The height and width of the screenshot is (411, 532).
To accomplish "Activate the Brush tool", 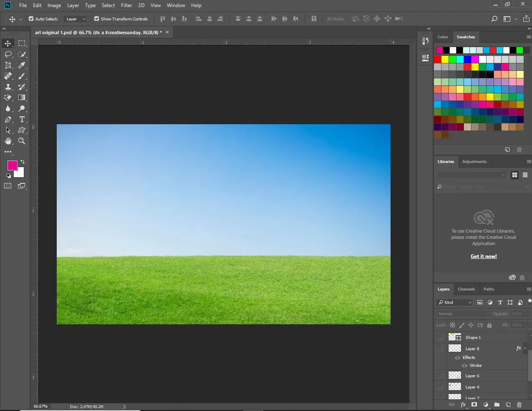I will coord(22,76).
